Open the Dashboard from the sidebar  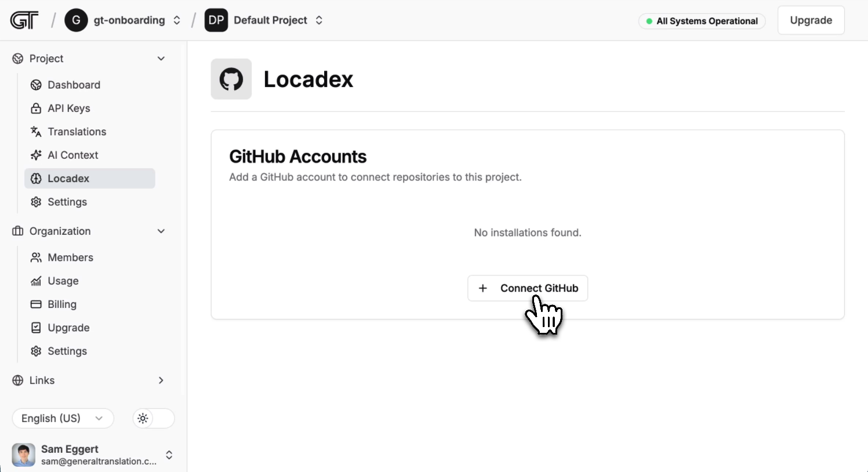point(73,85)
